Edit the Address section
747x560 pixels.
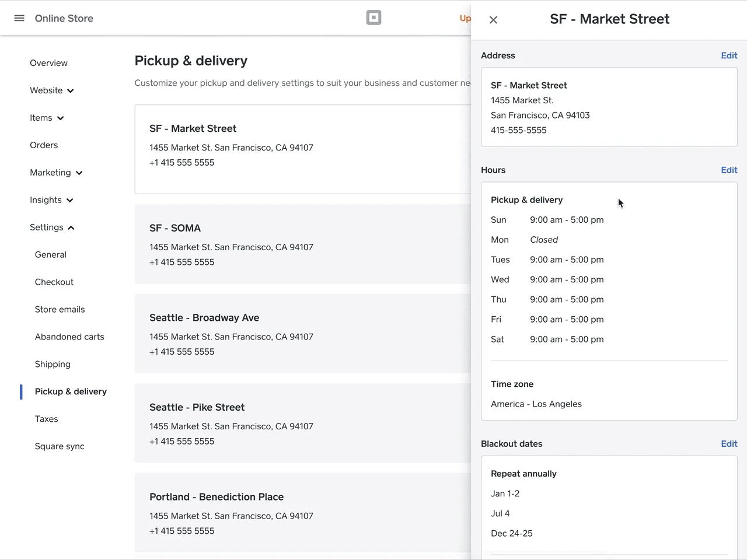click(x=729, y=55)
